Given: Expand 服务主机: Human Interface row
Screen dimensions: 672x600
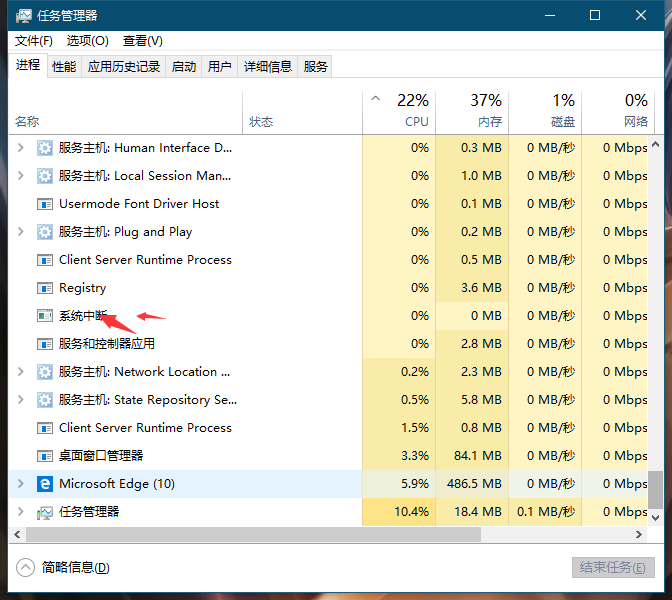Looking at the screenshot, I should 21,148.
